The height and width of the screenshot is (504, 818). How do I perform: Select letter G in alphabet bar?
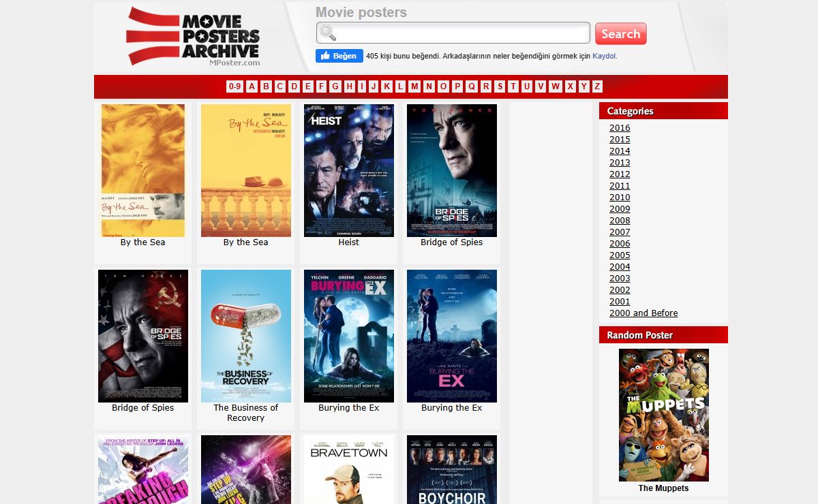(335, 86)
